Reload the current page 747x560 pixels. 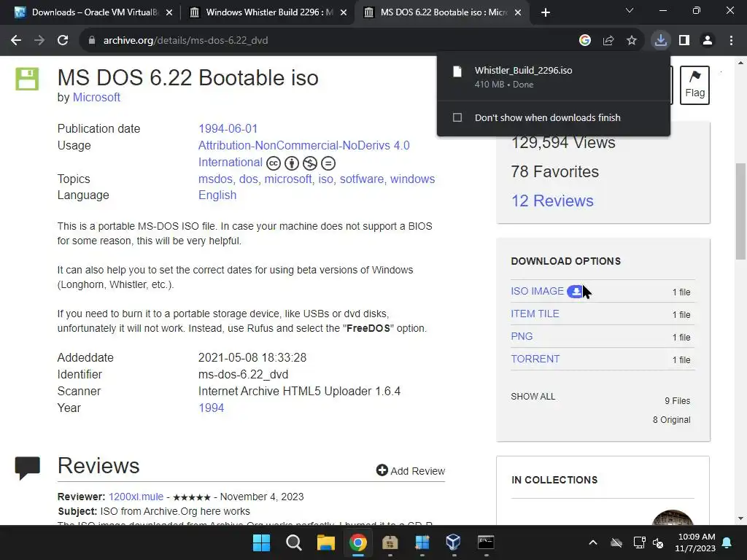click(x=63, y=41)
